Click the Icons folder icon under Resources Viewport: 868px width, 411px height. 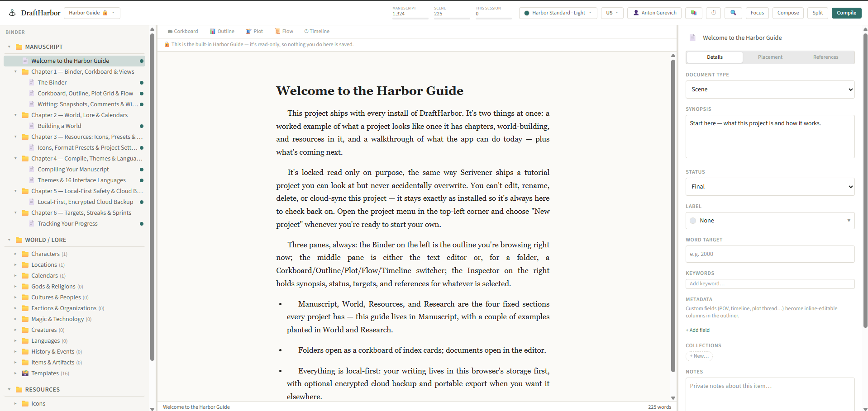point(25,403)
